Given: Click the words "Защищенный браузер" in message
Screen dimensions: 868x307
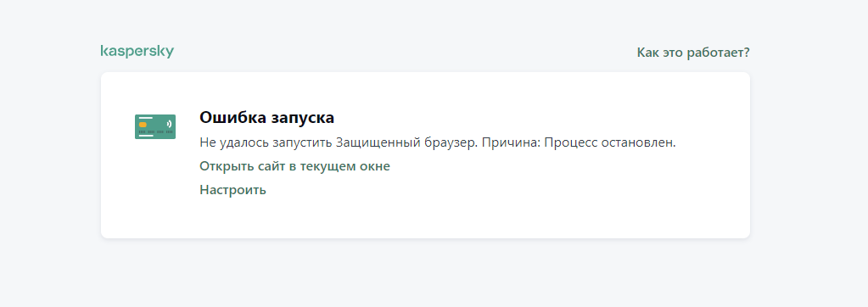Looking at the screenshot, I should 406,142.
